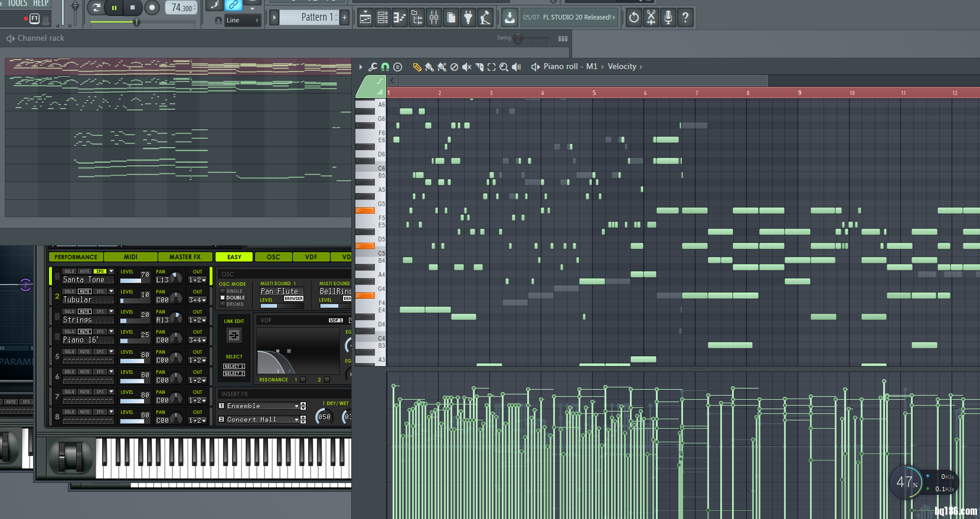This screenshot has height=519, width=980.
Task: Open piano roll wrench tools menu
Action: [373, 67]
